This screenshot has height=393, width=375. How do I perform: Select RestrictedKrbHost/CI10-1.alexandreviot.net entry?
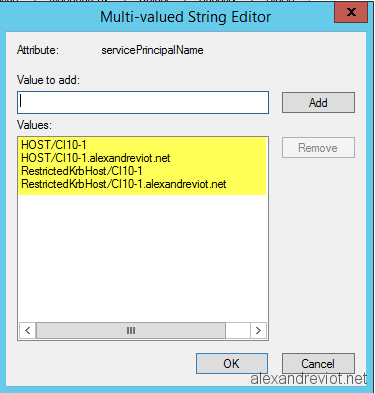[x=124, y=184]
